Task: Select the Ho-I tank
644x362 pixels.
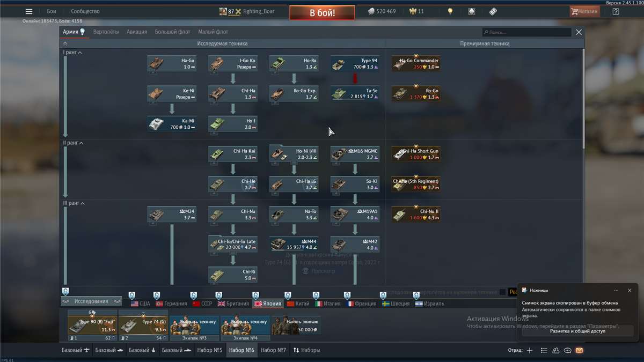Action: point(233,124)
